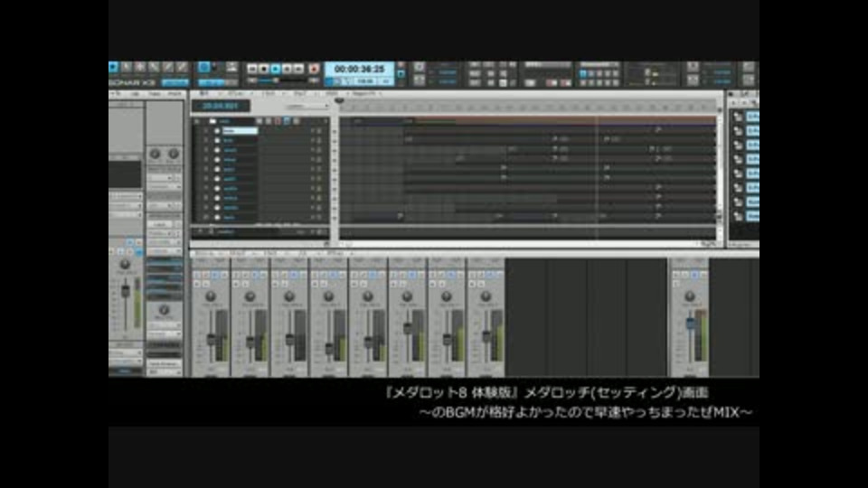This screenshot has width=868, height=488.
Task: Adjust the inspector channel volume fader
Action: [x=125, y=290]
